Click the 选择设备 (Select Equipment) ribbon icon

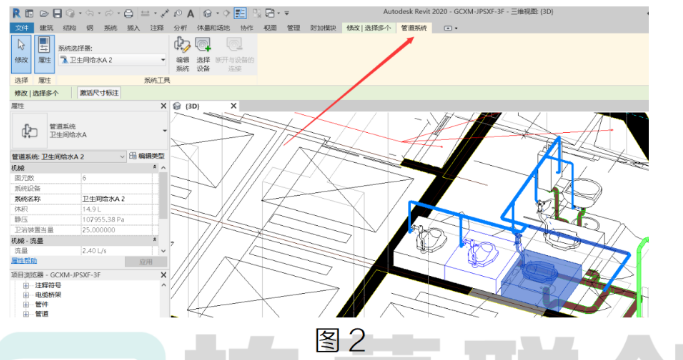tap(203, 54)
